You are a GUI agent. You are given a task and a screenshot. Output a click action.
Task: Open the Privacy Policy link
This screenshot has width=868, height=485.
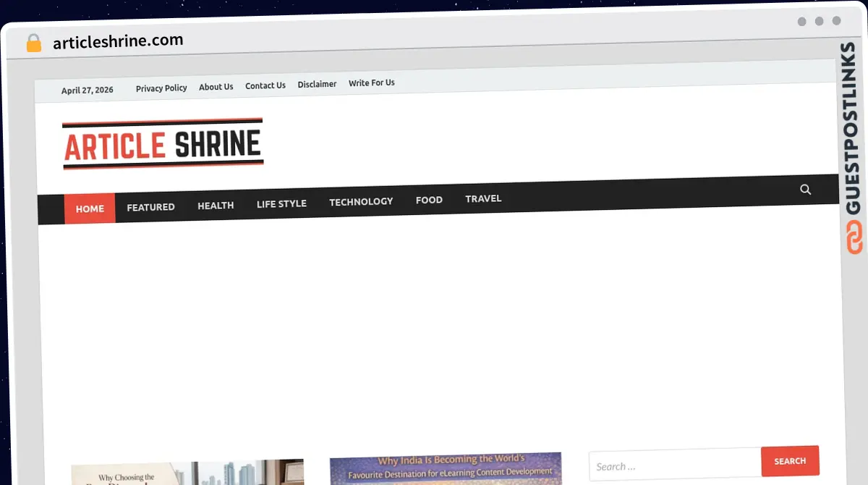pyautogui.click(x=161, y=88)
